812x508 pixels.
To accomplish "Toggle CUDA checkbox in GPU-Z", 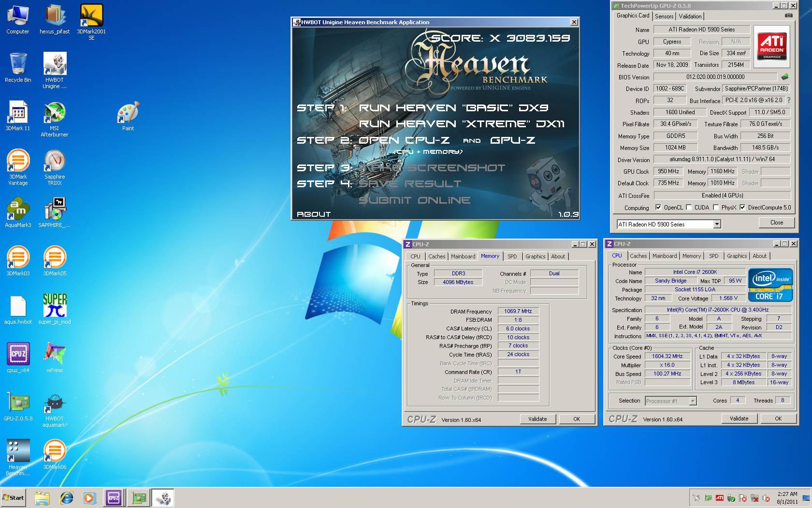I will click(x=689, y=208).
